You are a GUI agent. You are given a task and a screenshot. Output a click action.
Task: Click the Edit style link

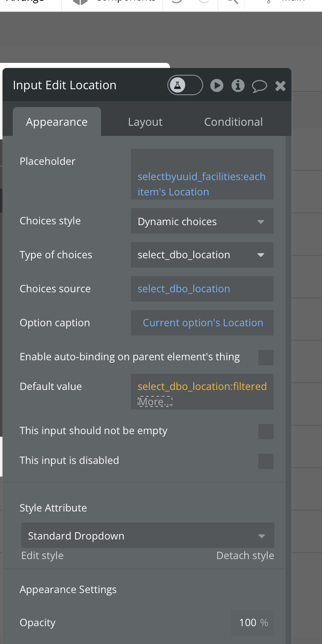pos(42,556)
